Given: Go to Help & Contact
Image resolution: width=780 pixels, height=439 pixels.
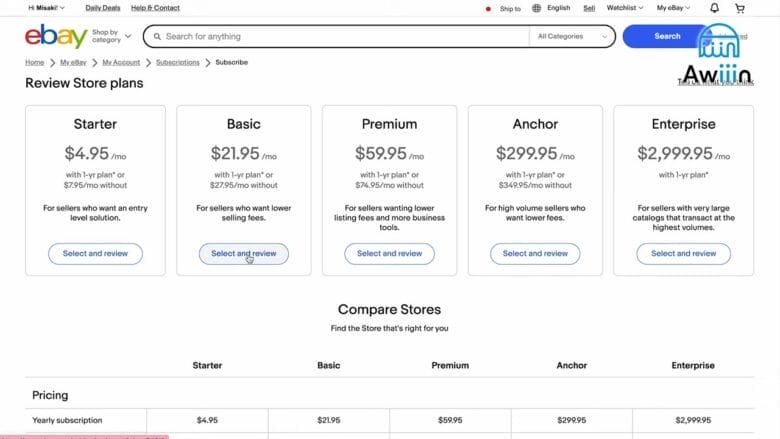Looking at the screenshot, I should pos(155,8).
